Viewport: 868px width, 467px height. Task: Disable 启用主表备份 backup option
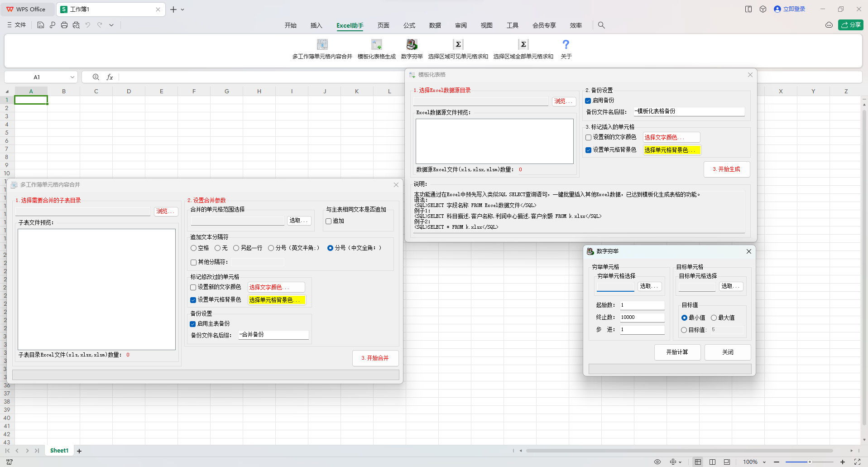tap(193, 323)
